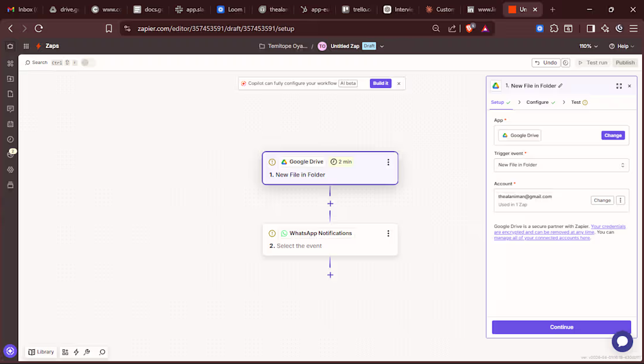The height and width of the screenshot is (364, 644).
Task: Open the account three-dot options button
Action: click(x=621, y=200)
